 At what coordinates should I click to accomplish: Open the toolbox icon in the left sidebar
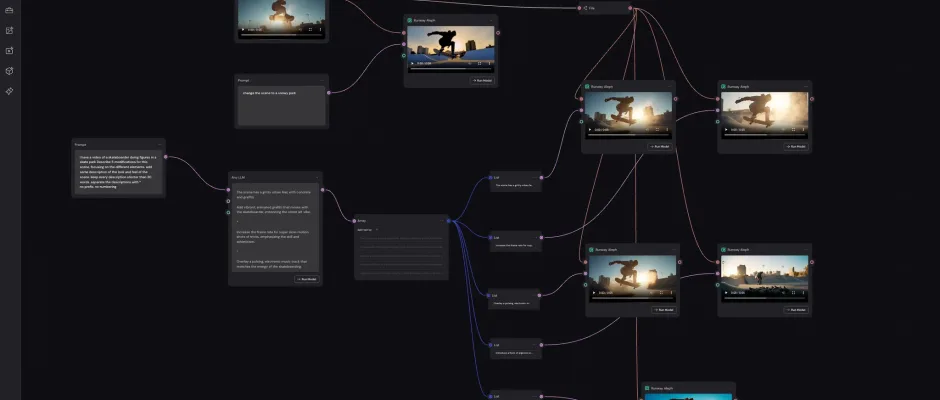[9, 10]
